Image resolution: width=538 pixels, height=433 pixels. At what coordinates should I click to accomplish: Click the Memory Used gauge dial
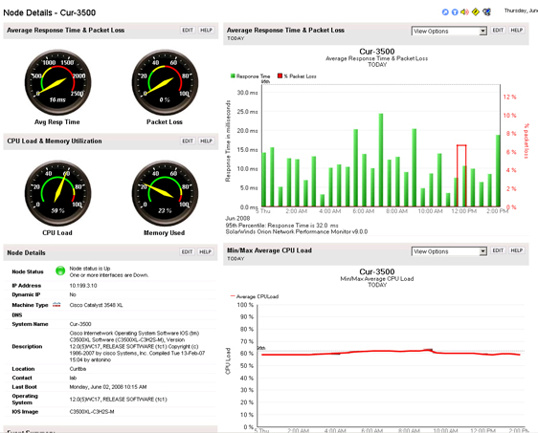click(x=165, y=194)
